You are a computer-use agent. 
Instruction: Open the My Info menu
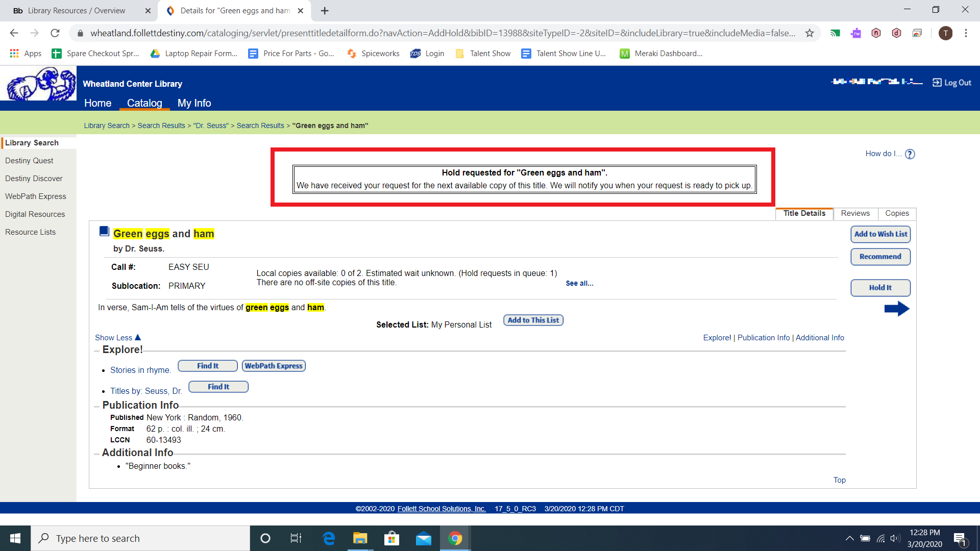[x=194, y=103]
